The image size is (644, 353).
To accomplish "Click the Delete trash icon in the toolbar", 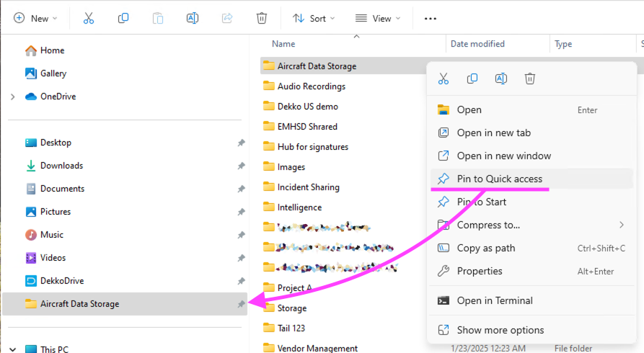I will 262,19.
